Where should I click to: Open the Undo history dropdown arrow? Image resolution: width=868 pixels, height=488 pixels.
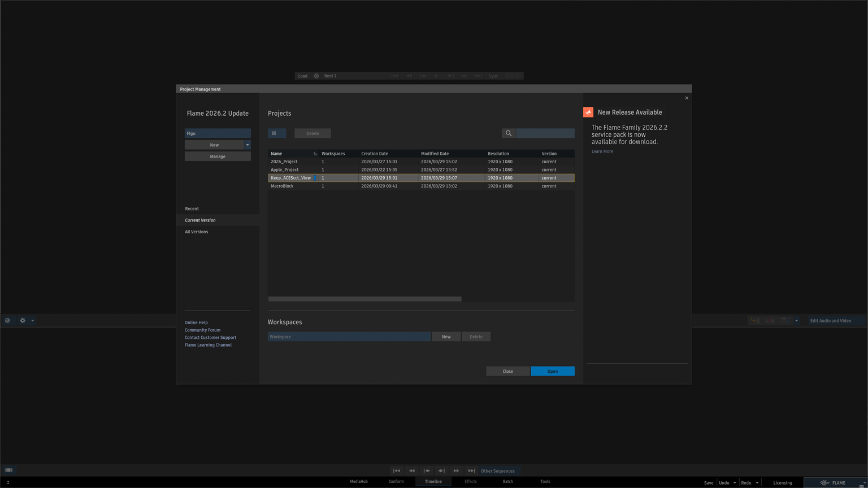[735, 483]
